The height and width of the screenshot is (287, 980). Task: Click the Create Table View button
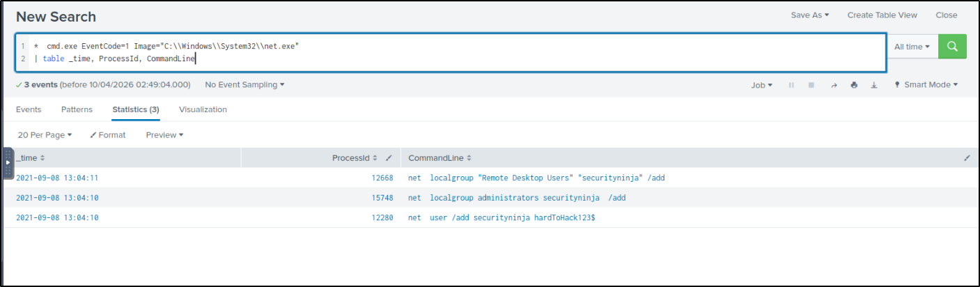pyautogui.click(x=882, y=15)
